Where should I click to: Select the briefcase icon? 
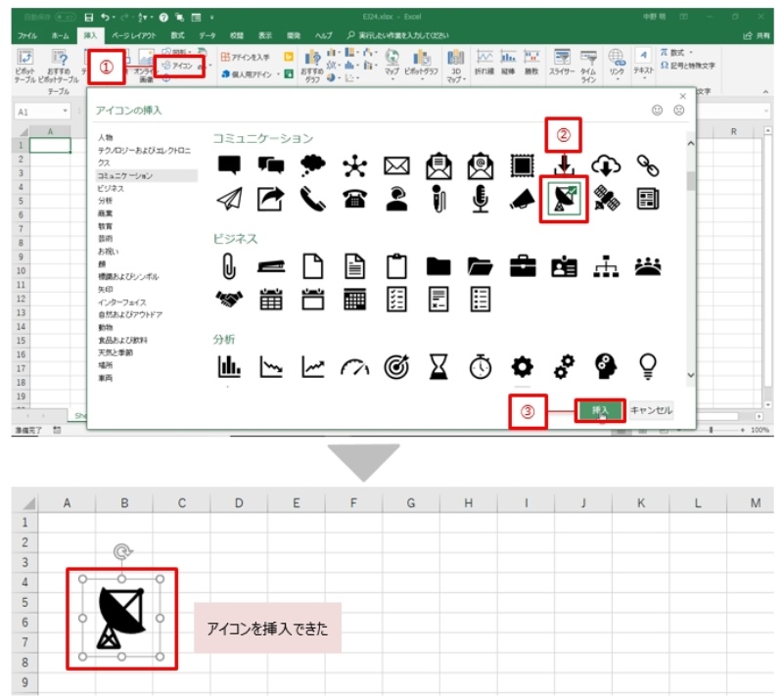(523, 264)
